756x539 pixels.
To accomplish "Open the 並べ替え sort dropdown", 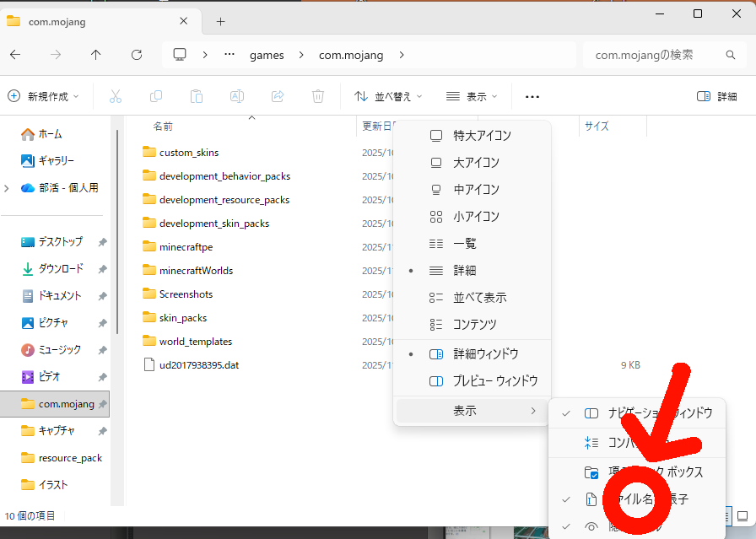I will (x=388, y=97).
